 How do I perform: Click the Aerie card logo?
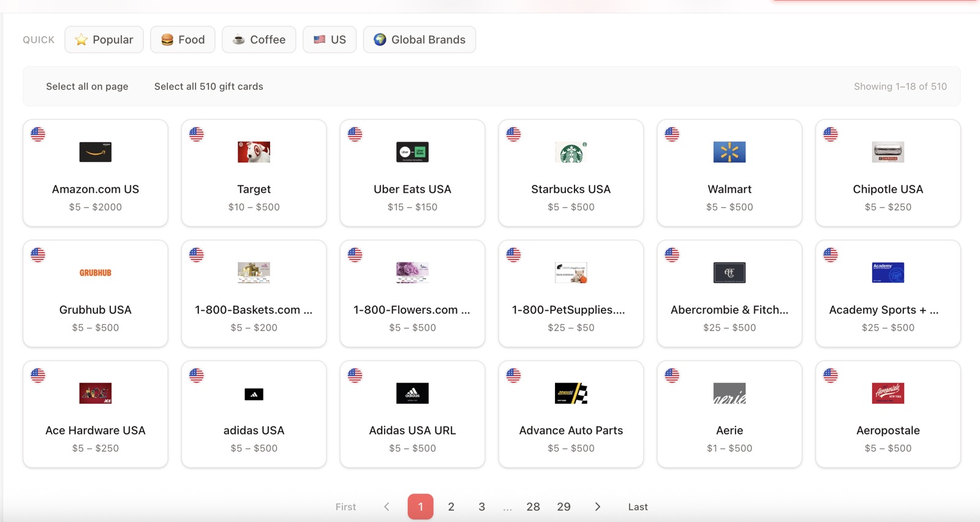729,393
